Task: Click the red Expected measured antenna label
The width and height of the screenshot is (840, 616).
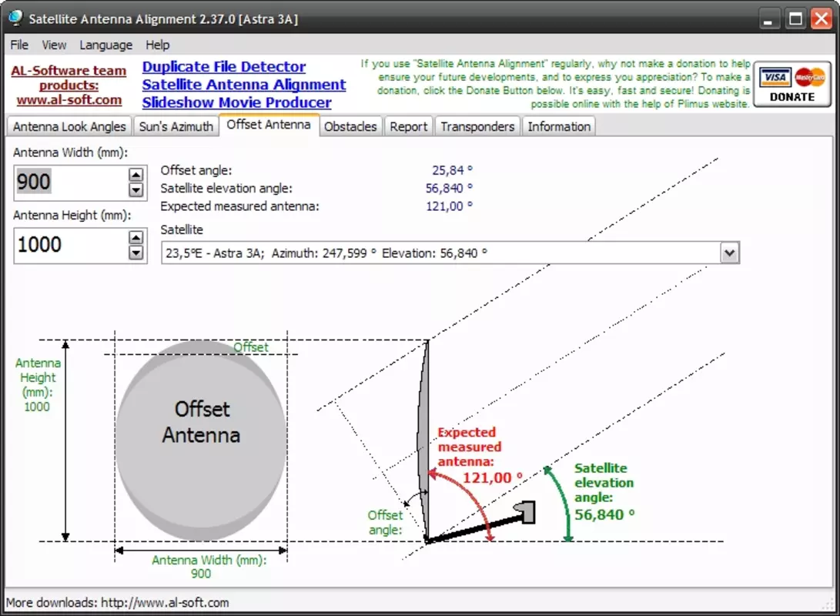Action: tap(470, 447)
